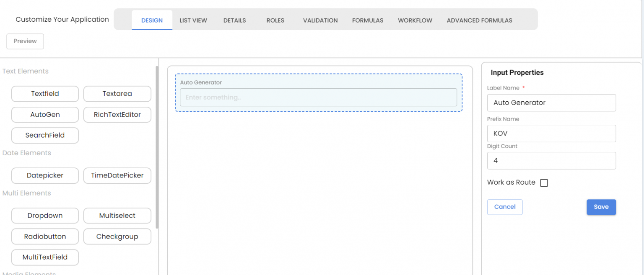Add a Datepicker element
The image size is (644, 275).
(x=45, y=175)
